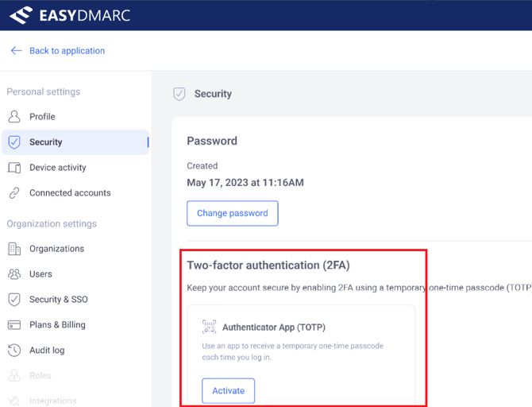
Task: Click the Security page header shield icon
Action: (x=179, y=94)
